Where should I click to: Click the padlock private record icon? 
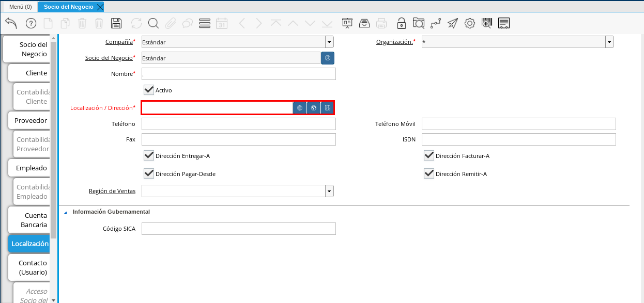(402, 23)
